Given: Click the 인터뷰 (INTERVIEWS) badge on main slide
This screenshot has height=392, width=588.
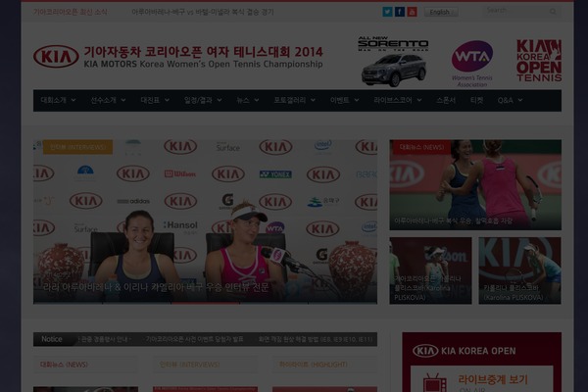Looking at the screenshot, I should pyautogui.click(x=77, y=147).
